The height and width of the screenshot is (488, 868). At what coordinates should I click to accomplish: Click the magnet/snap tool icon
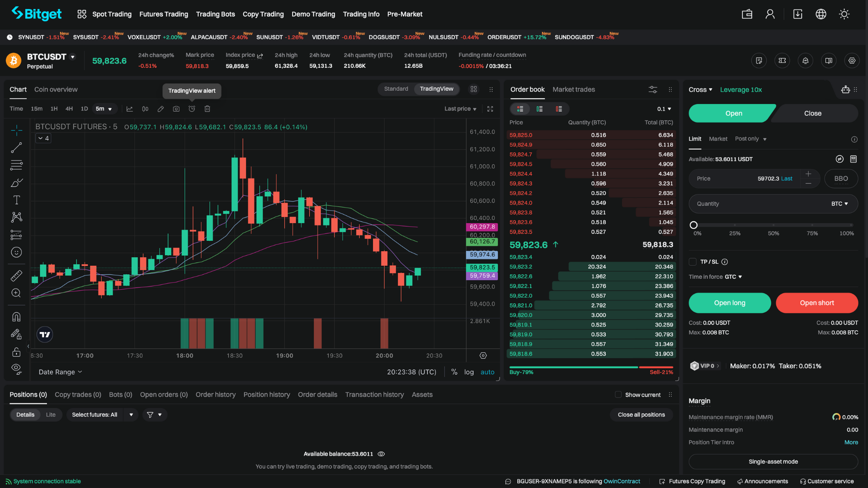tap(16, 316)
